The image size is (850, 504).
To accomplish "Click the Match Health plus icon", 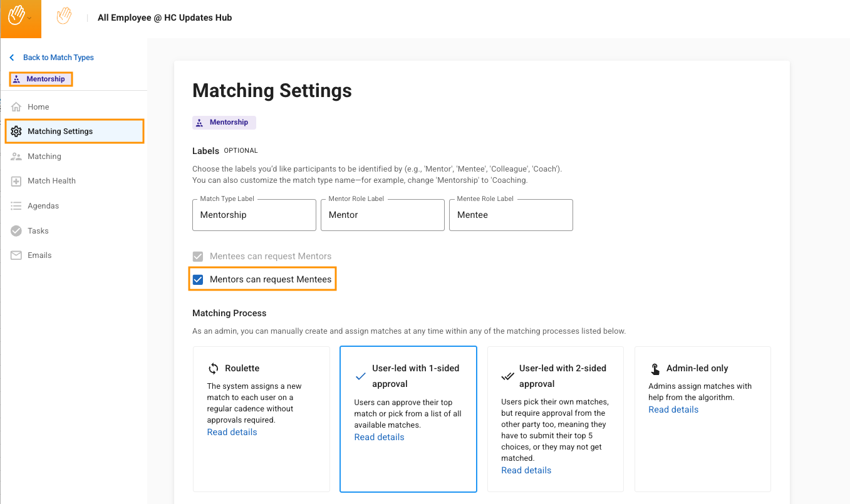I will [x=16, y=181].
